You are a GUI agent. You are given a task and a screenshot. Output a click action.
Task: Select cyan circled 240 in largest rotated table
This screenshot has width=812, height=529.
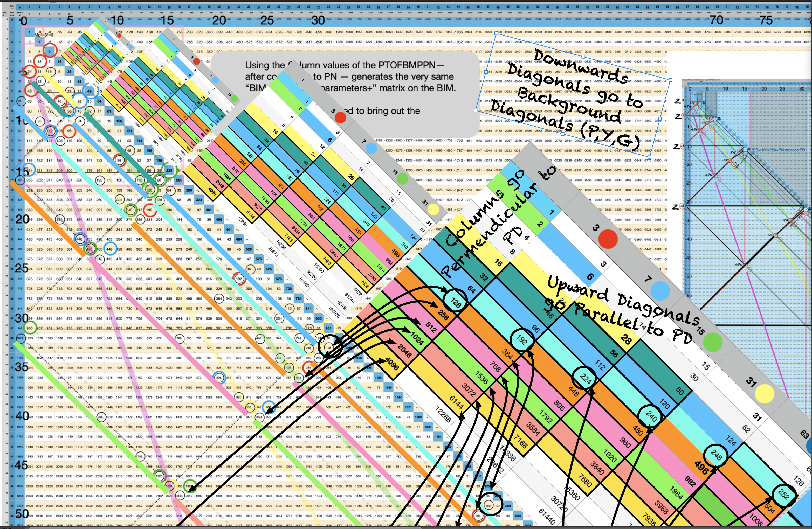650,416
